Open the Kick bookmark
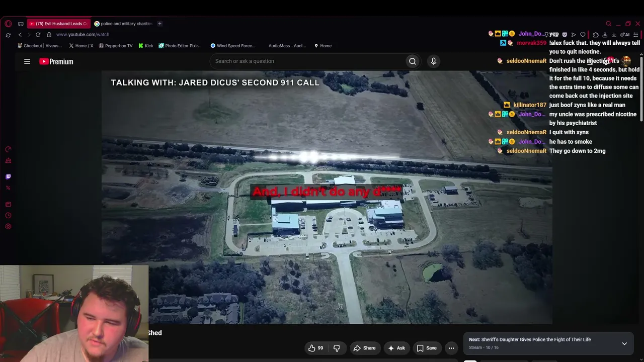 146,46
